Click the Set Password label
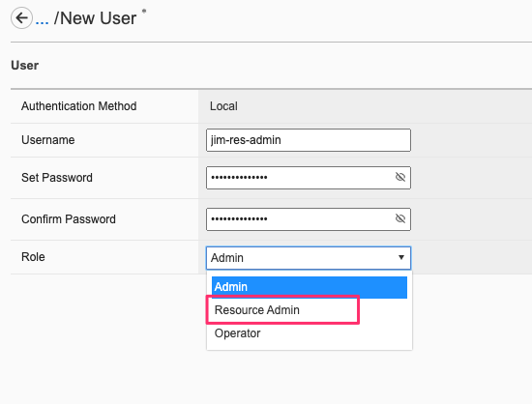 point(57,178)
